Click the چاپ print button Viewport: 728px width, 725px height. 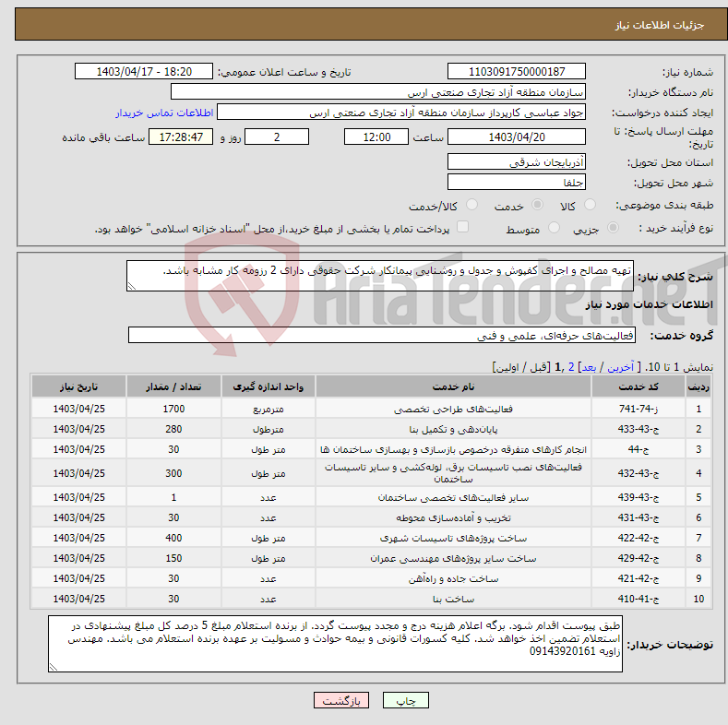[405, 700]
